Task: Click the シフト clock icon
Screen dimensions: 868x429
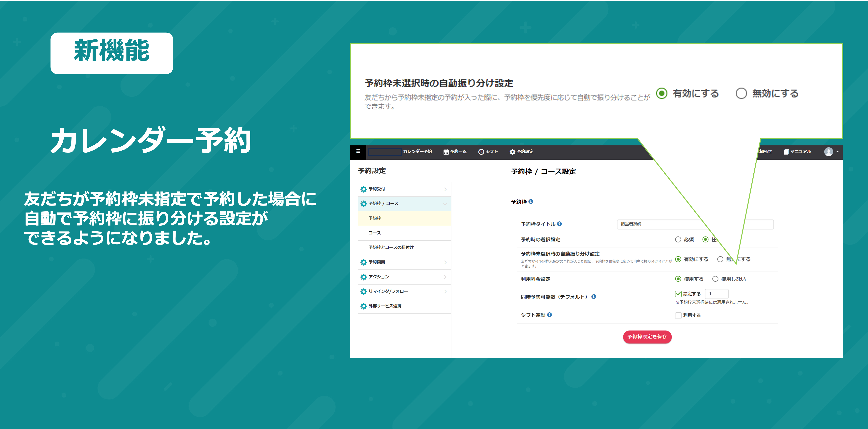Action: [x=481, y=152]
